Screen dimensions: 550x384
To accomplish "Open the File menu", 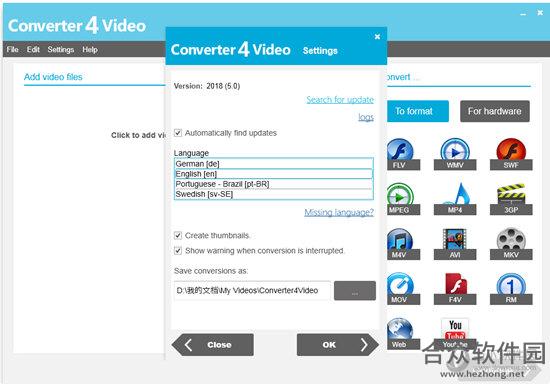I will [x=12, y=49].
